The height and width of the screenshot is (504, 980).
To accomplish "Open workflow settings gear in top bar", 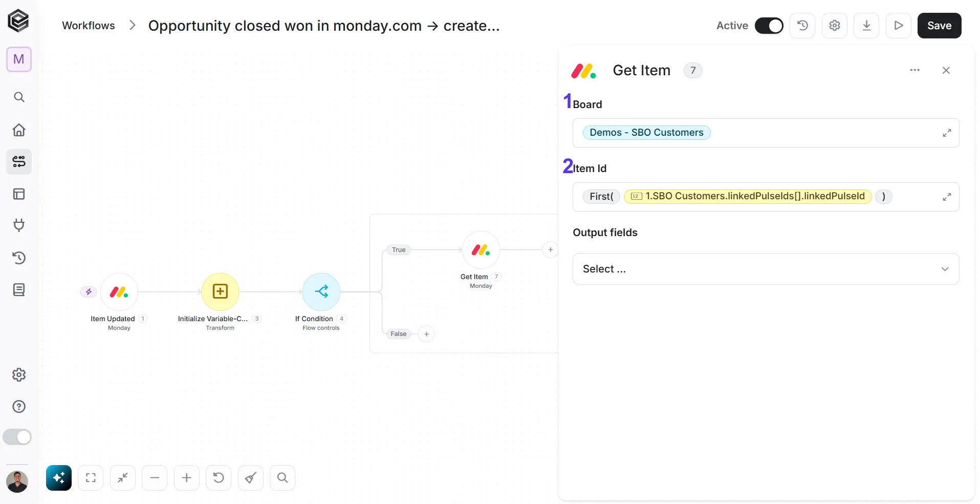I will point(835,26).
